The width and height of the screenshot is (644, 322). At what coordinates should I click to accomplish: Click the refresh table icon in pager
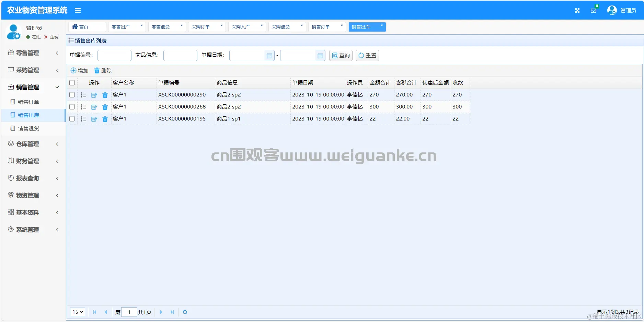[185, 312]
